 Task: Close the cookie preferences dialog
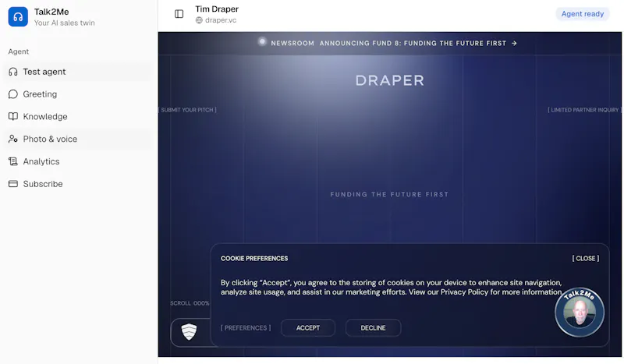[586, 258]
